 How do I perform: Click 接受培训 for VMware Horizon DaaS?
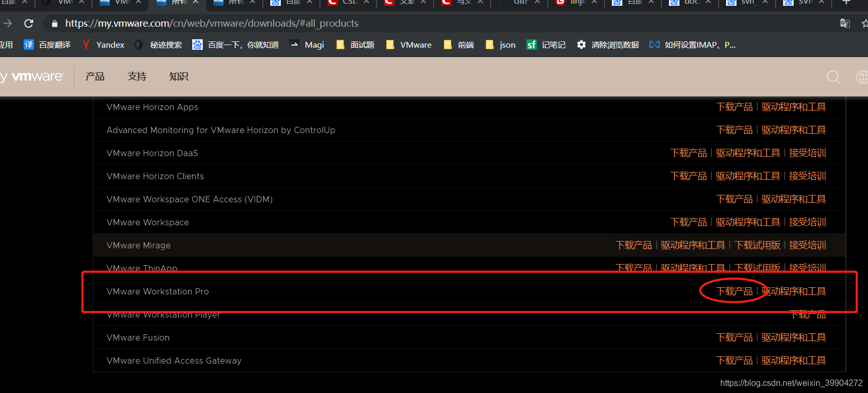807,153
